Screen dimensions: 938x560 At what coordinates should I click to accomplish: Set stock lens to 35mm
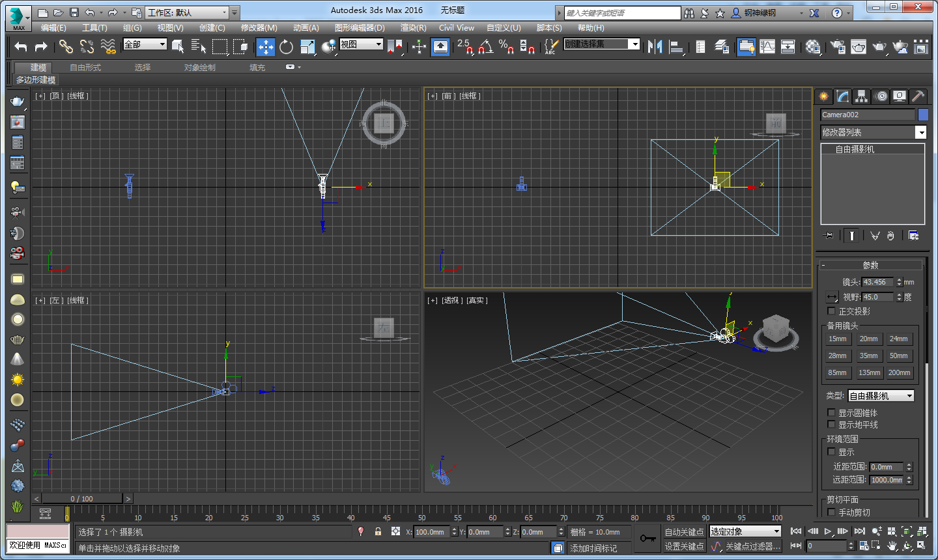click(x=868, y=356)
